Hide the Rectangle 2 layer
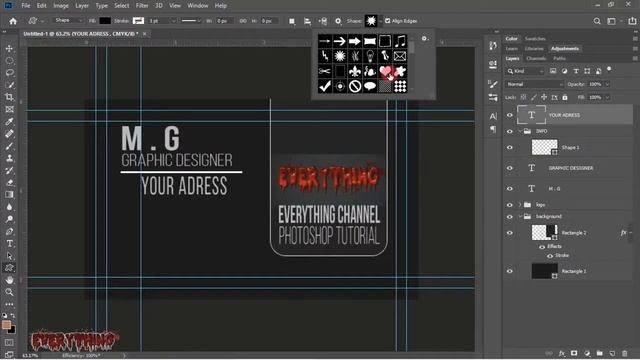The width and height of the screenshot is (640, 360). point(510,233)
